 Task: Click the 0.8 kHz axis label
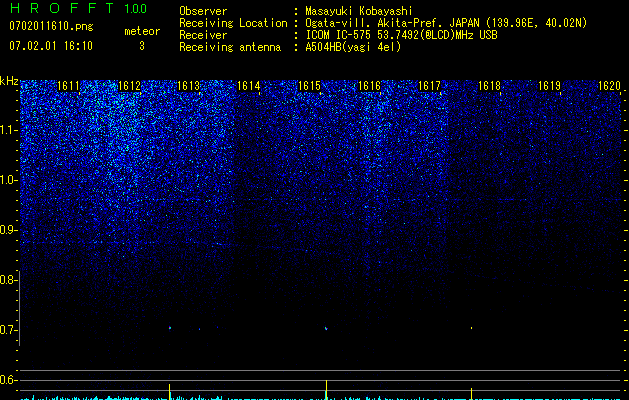coord(8,280)
